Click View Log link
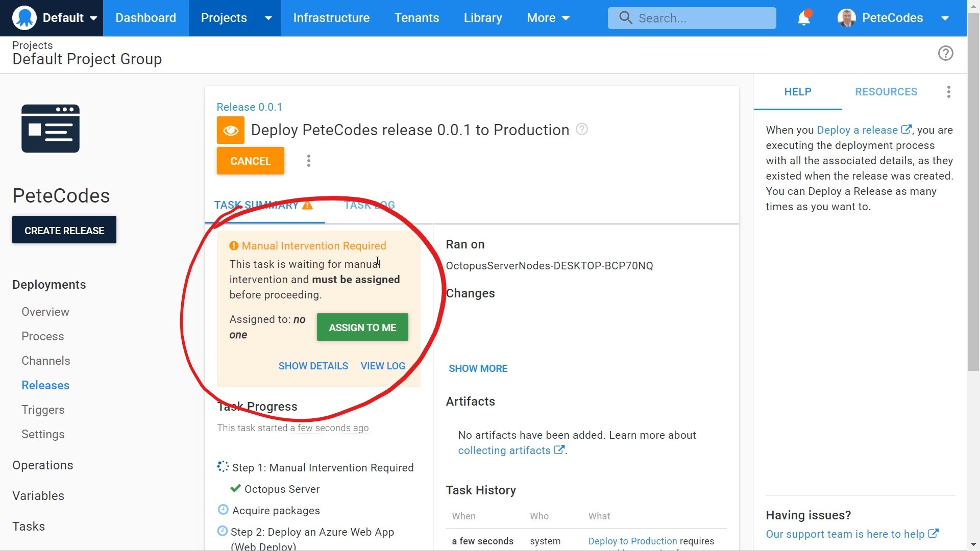Viewport: 980px width, 551px height. coord(383,366)
